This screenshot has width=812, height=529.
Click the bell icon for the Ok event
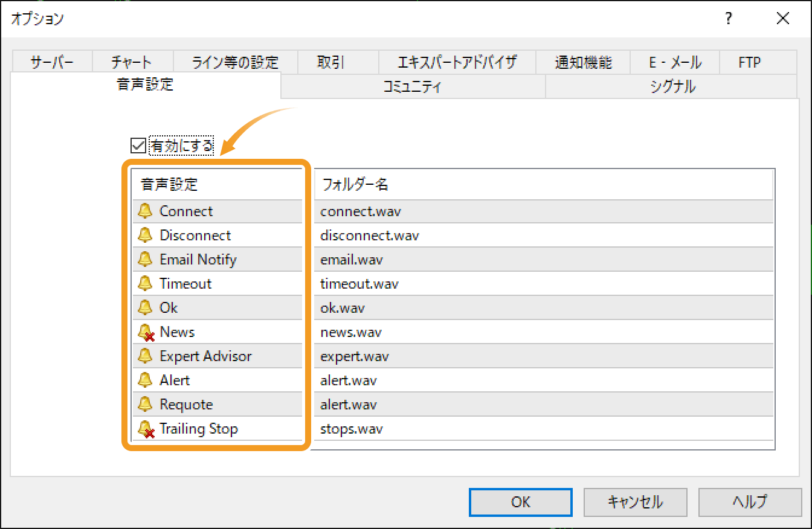point(145,307)
